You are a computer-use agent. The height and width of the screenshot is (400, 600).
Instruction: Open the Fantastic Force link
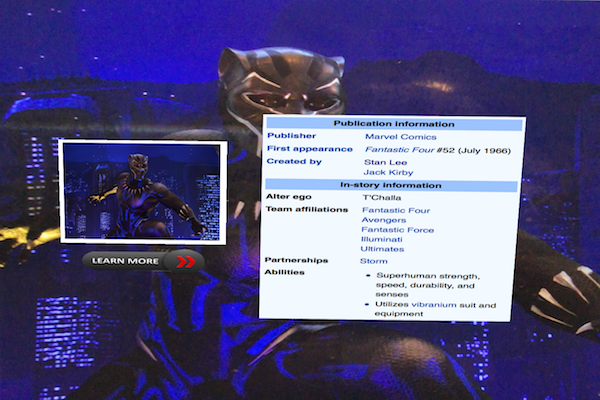(398, 230)
